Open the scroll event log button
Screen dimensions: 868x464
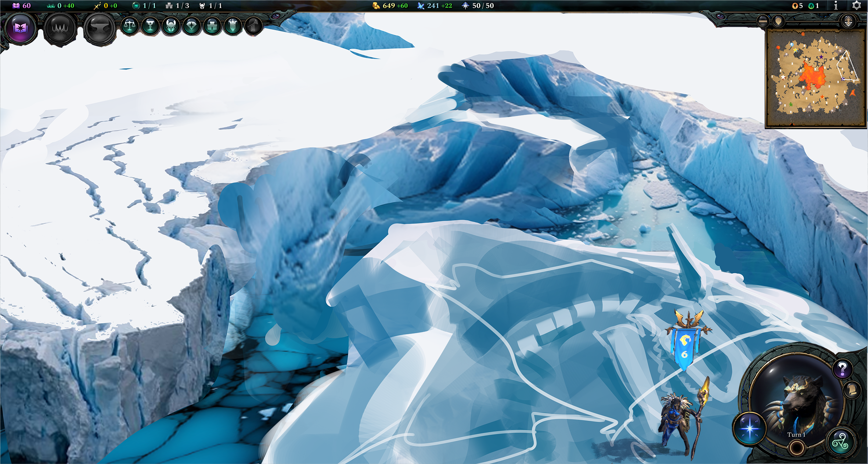[852, 389]
